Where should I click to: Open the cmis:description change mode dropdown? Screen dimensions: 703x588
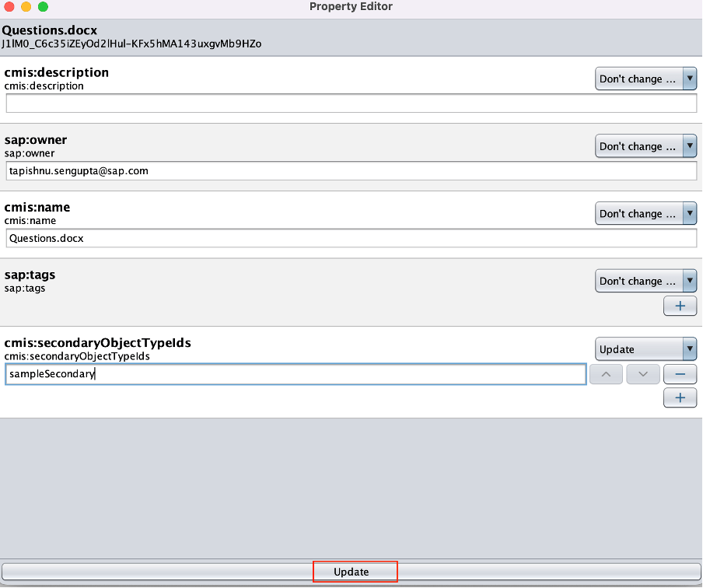[645, 79]
